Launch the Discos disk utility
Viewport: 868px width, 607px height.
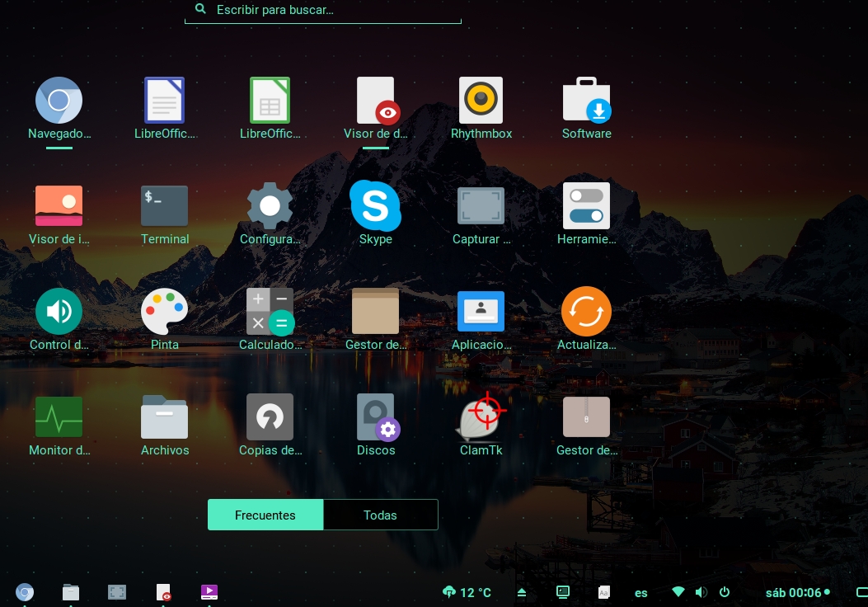coord(375,417)
